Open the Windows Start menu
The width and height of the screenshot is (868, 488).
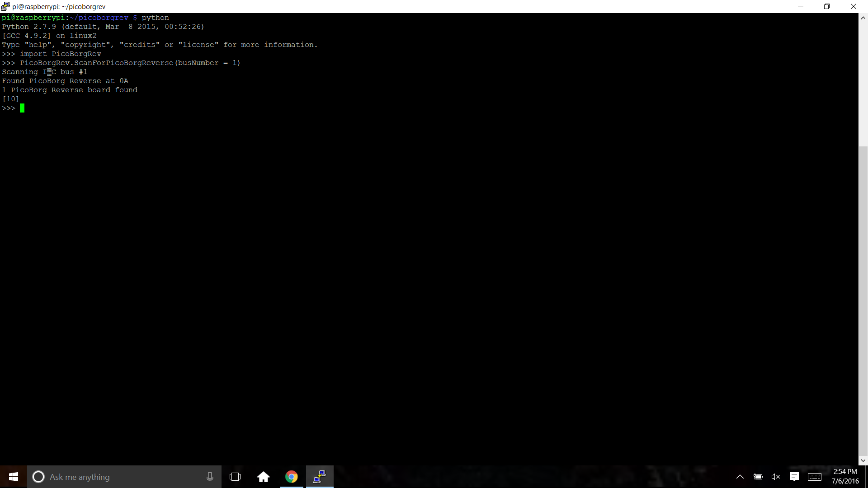coord(14,477)
